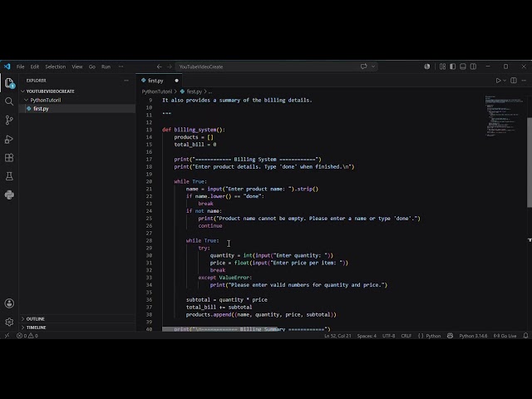Open Copilot status icon in status bar
This screenshot has height=399, width=532.
tap(450, 336)
